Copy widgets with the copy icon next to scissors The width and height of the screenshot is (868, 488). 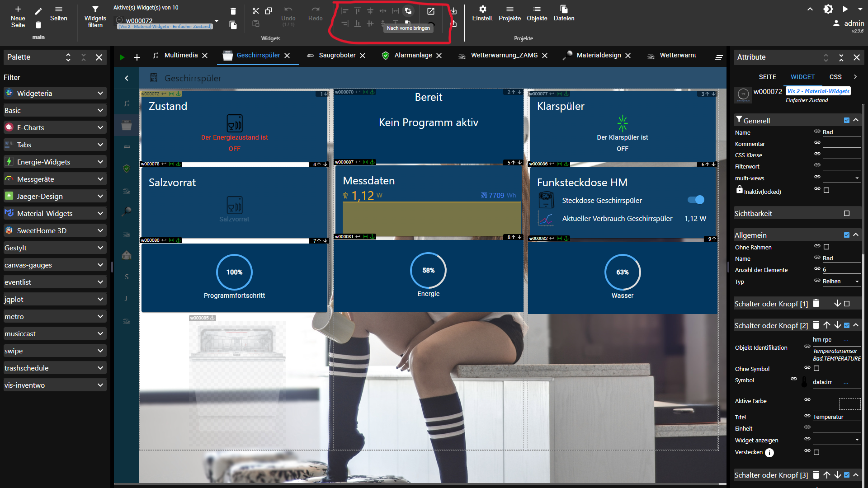(269, 11)
